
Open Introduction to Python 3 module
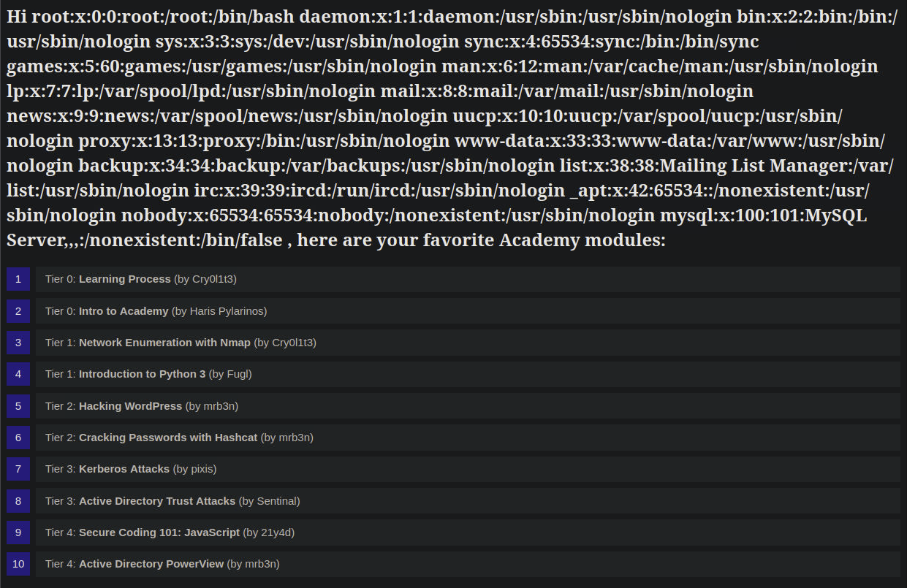click(x=143, y=374)
